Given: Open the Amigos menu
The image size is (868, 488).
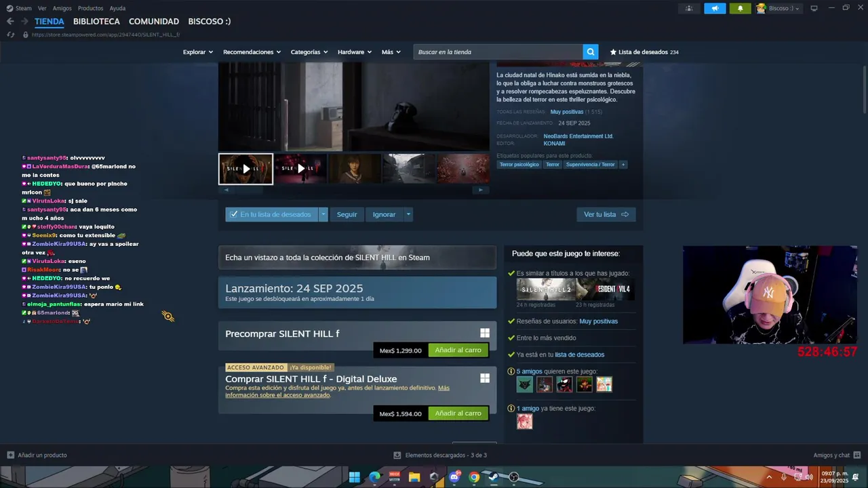Looking at the screenshot, I should tap(62, 8).
